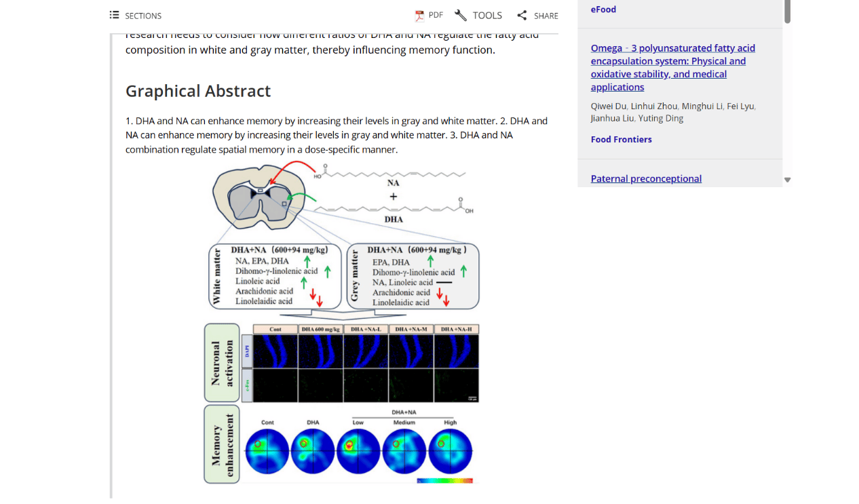Screen dimensions: 859x504
Task: Click the sidebar scrollbar thumb
Action: pos(787,12)
